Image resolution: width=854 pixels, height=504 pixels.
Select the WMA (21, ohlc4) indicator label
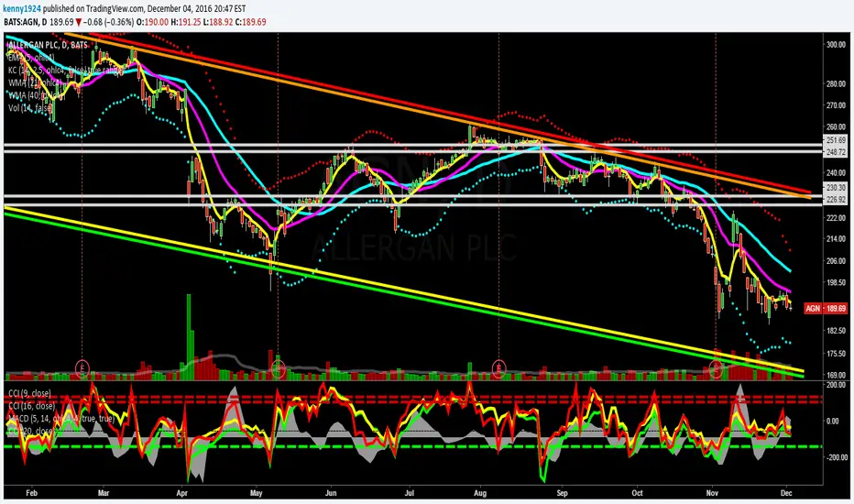pyautogui.click(x=35, y=82)
